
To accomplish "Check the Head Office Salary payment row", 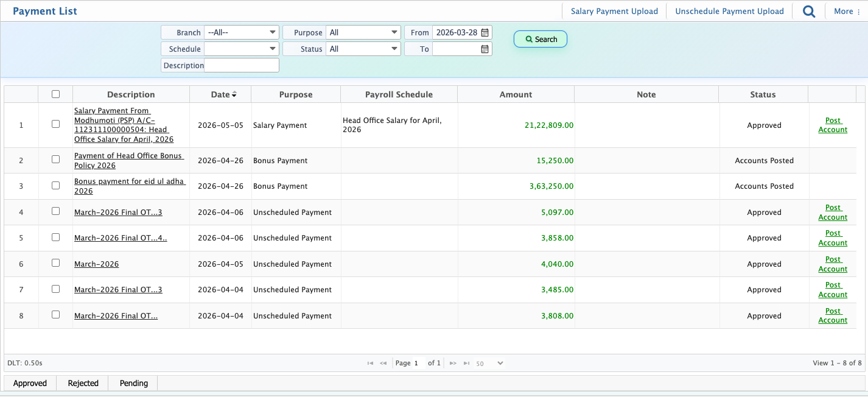I will (56, 124).
